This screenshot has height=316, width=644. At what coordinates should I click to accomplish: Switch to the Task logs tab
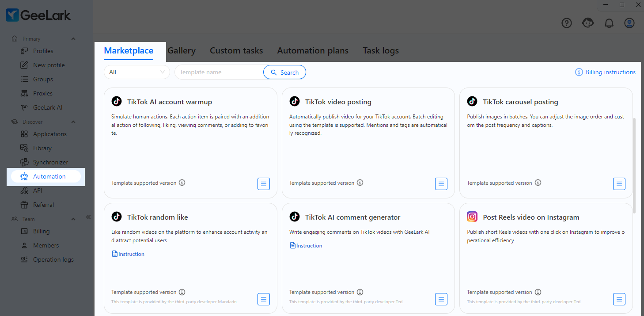point(381,50)
